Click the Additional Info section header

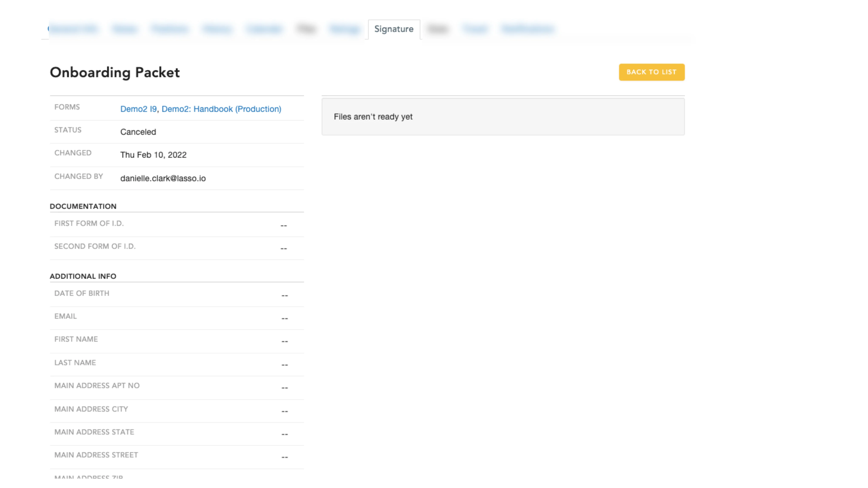pyautogui.click(x=83, y=276)
